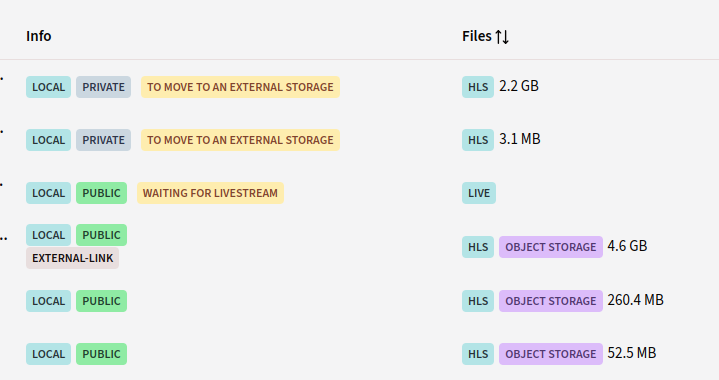Image resolution: width=719 pixels, height=380 pixels.
Task: Click the LOCAL badge in the last row
Action: [49, 354]
